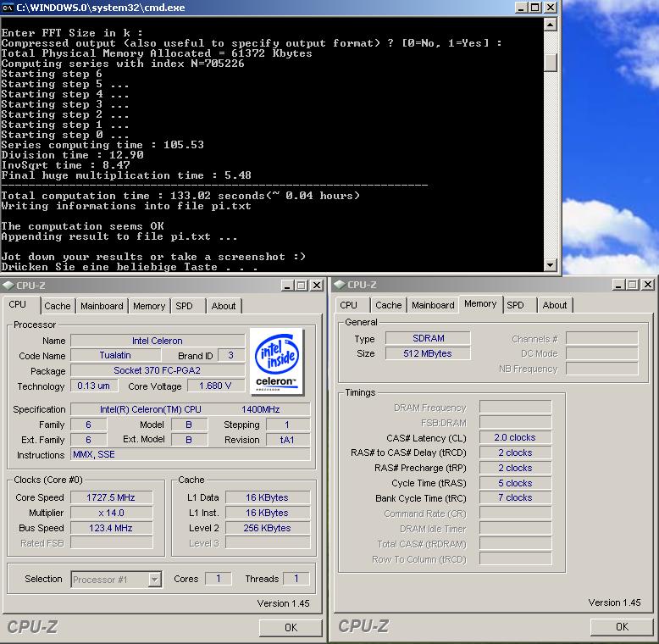This screenshot has width=659, height=644.
Task: Click the L1 Inst. '16 KBytes' value
Action: point(268,513)
